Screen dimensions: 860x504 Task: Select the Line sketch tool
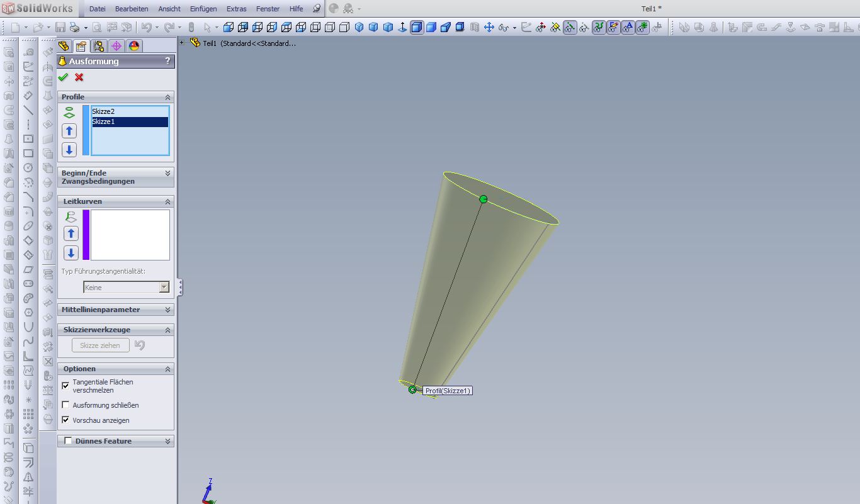[x=28, y=110]
